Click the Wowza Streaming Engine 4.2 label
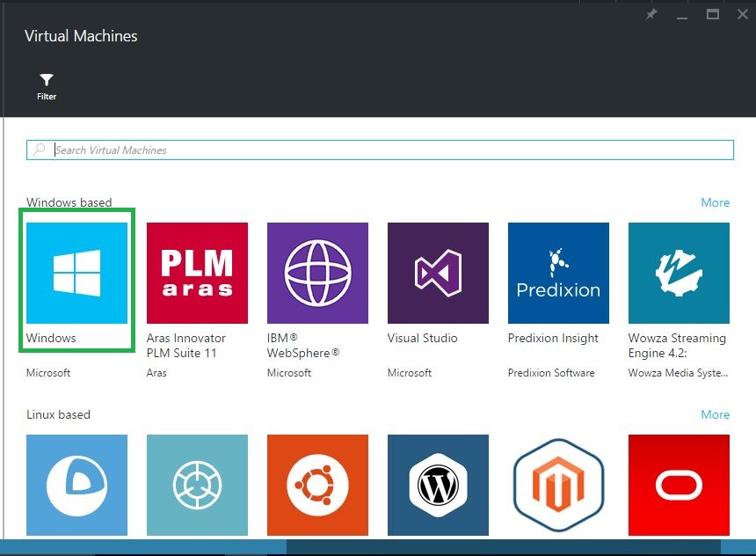 [x=677, y=346]
